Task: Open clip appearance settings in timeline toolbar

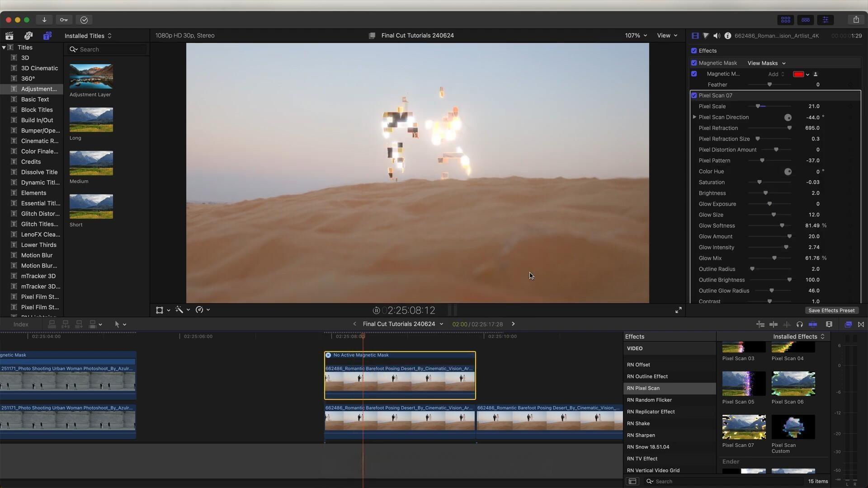Action: point(830,324)
